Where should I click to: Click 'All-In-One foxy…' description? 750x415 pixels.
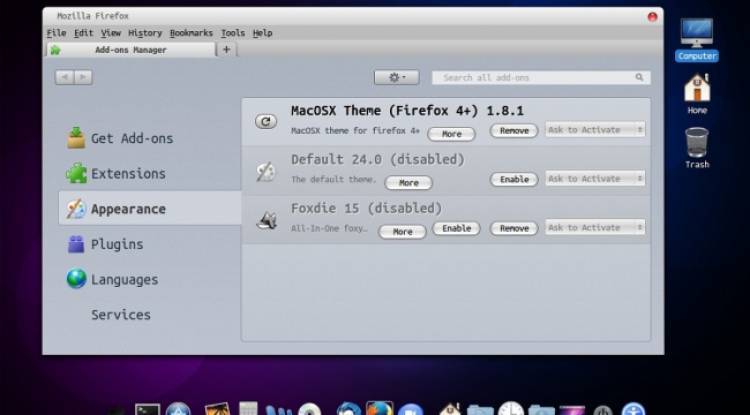pyautogui.click(x=329, y=229)
